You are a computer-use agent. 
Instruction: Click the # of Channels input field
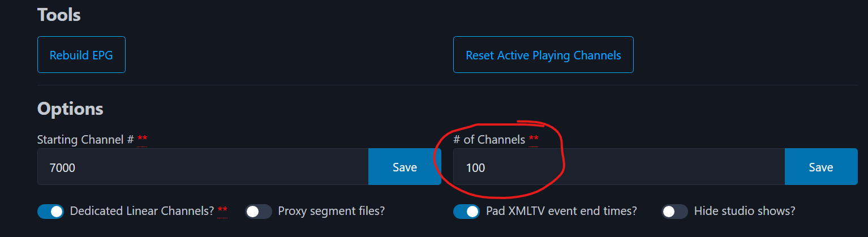(618, 167)
